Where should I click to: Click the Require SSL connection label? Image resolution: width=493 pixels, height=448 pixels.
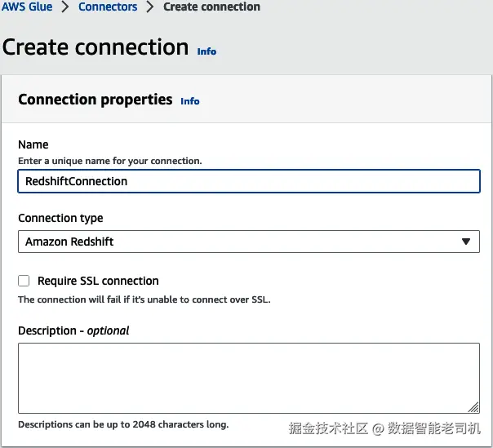(x=98, y=281)
